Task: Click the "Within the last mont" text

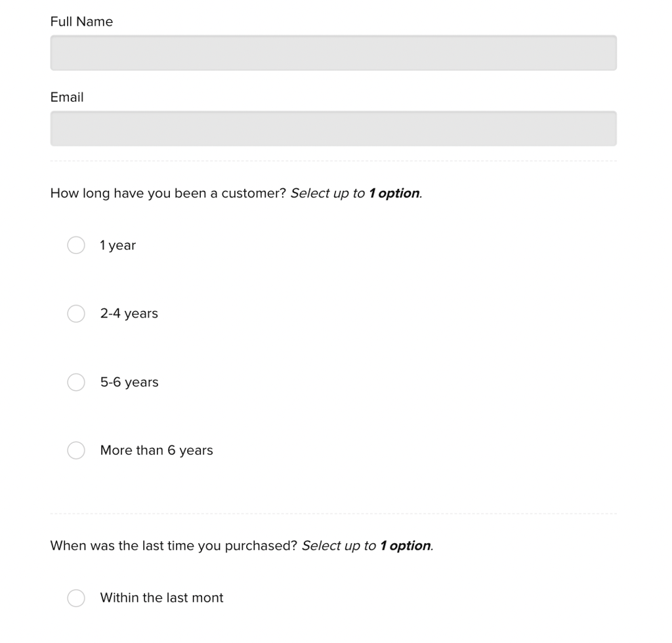Action: [162, 598]
